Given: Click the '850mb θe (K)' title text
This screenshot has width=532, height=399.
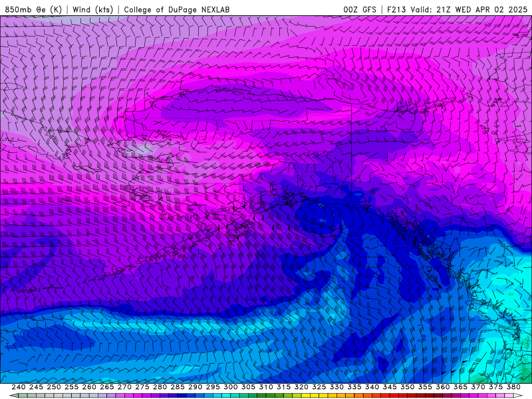Looking at the screenshot, I should pos(33,9).
